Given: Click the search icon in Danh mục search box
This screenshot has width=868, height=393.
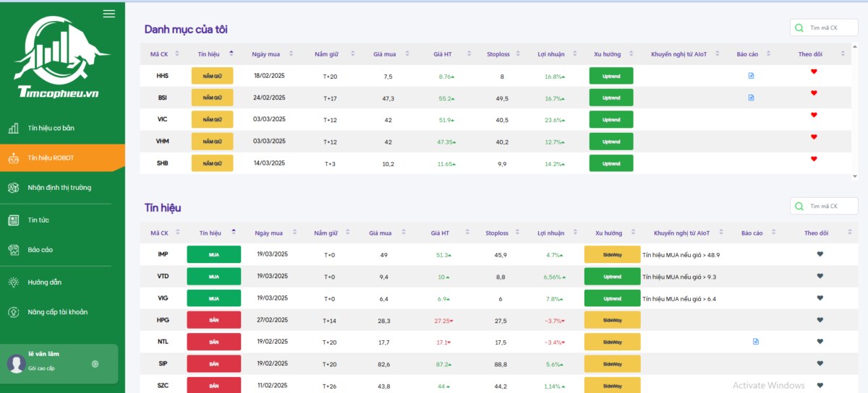Looking at the screenshot, I should tap(799, 28).
